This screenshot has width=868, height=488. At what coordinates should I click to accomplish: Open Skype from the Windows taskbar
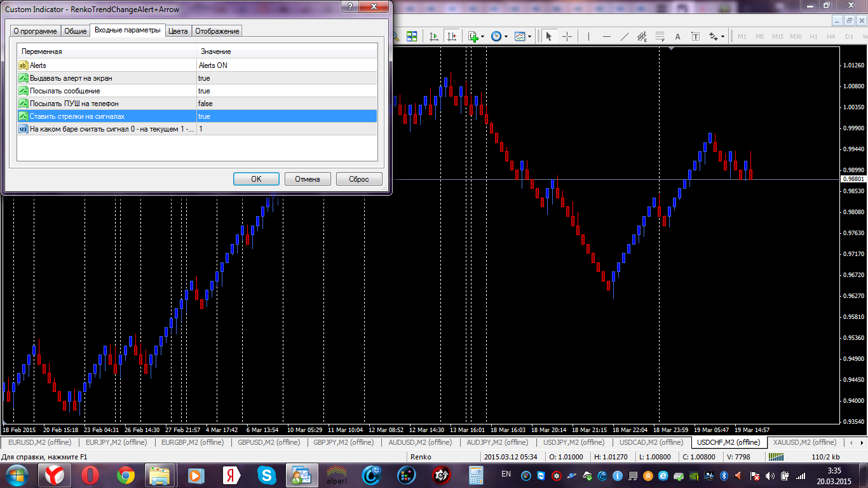point(267,475)
